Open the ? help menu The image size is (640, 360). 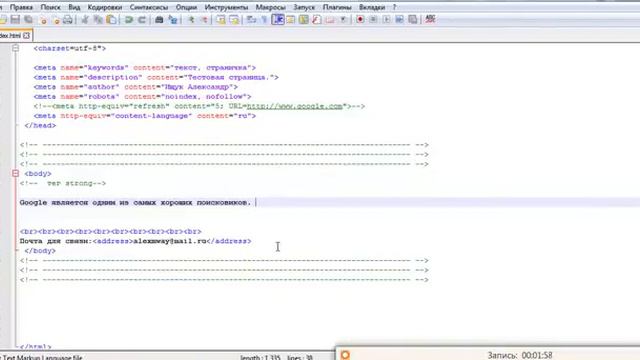(394, 7)
